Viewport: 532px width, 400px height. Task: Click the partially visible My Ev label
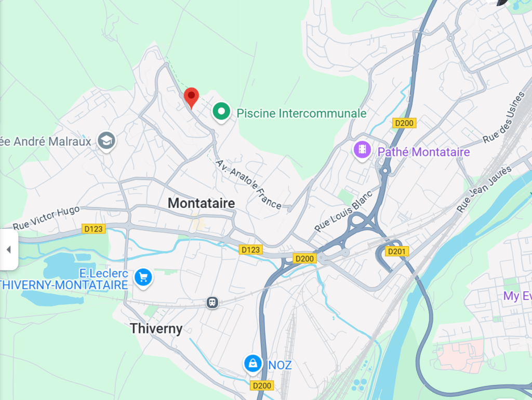517,296
